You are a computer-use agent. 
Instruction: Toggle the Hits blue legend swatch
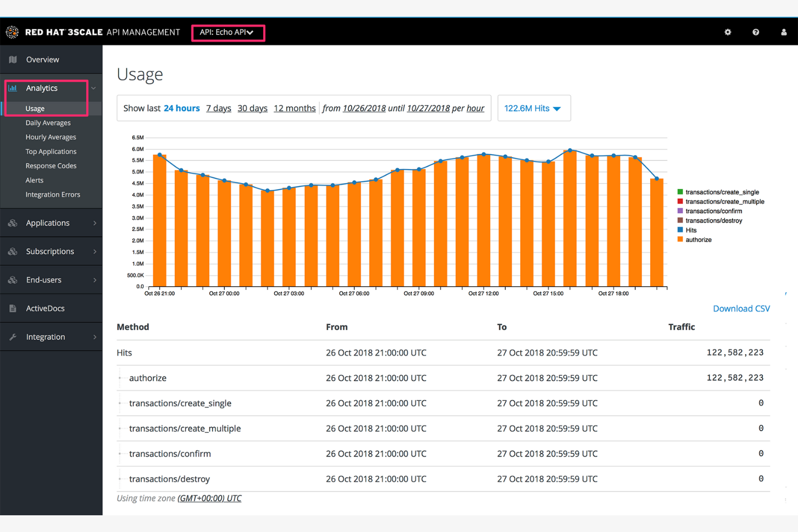tap(680, 230)
